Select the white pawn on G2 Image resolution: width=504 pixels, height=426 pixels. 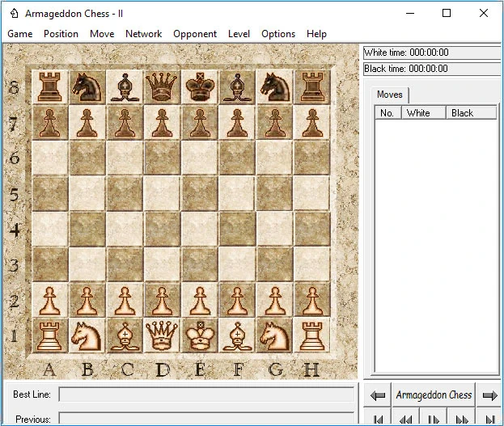pyautogui.click(x=275, y=301)
